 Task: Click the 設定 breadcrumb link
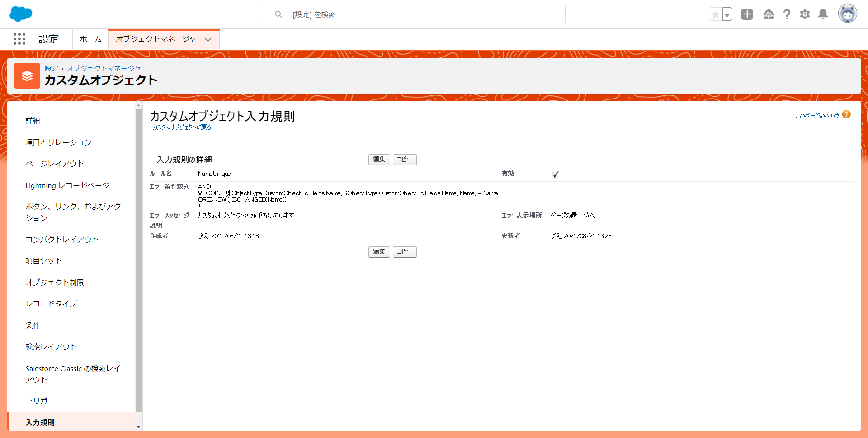(x=52, y=68)
